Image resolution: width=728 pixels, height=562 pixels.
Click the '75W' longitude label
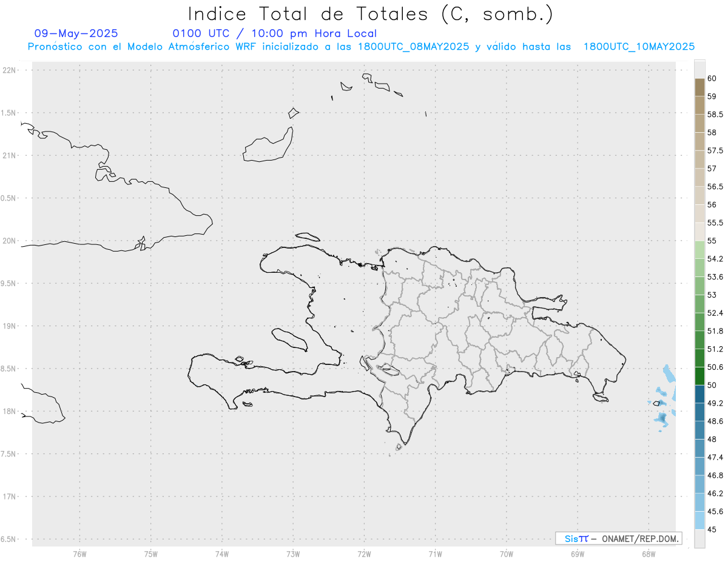pos(150,554)
